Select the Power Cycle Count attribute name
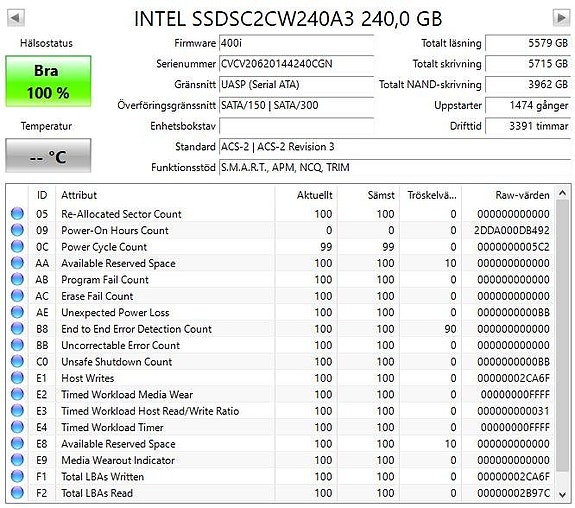This screenshot has width=575, height=508. (104, 247)
